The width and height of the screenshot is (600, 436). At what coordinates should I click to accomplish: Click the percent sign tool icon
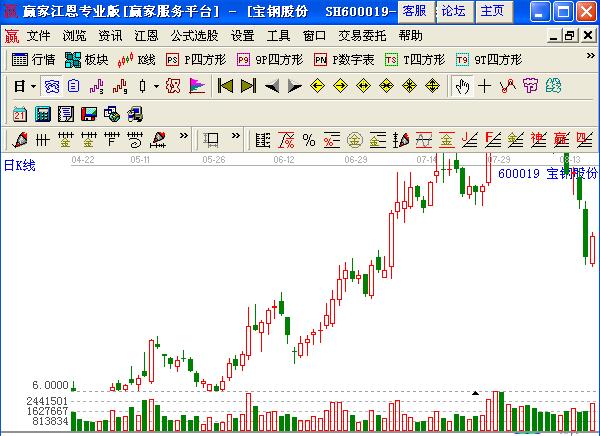(308, 139)
